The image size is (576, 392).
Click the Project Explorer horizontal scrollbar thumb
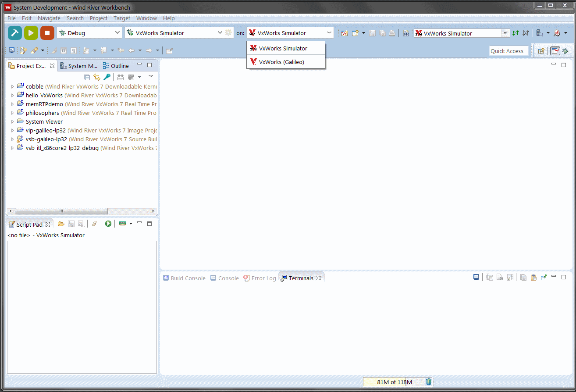tap(61, 211)
